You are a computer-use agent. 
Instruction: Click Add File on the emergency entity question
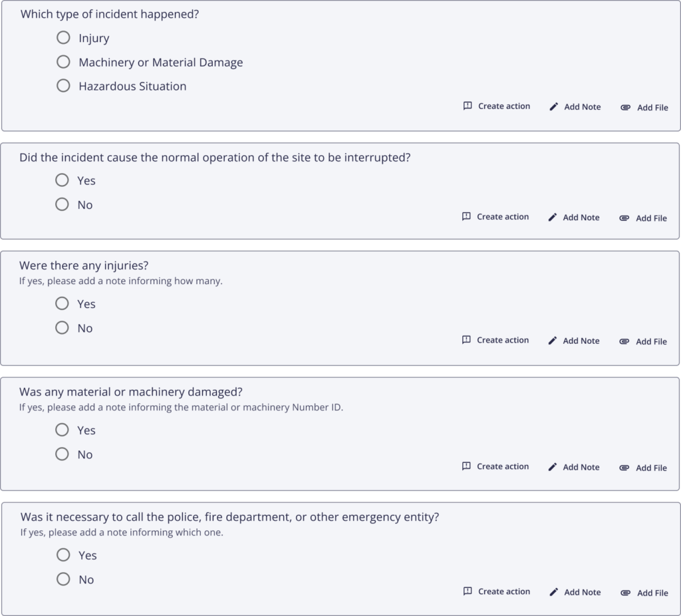(x=652, y=592)
